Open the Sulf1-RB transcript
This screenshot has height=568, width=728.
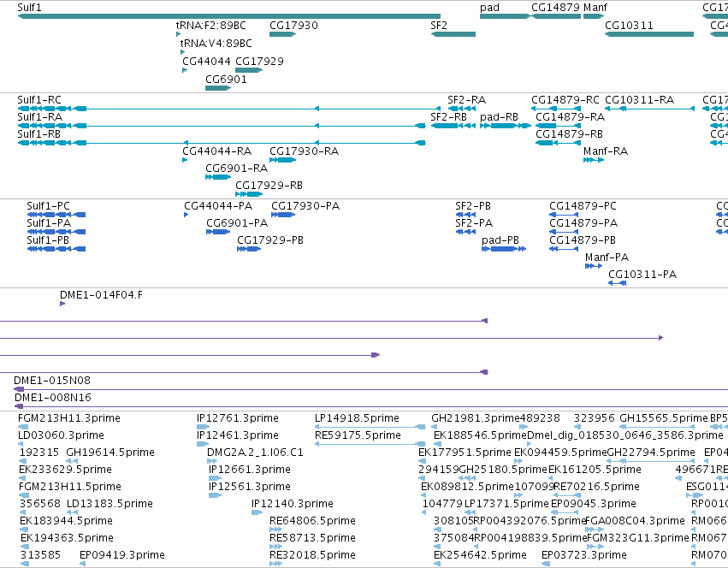coord(222,143)
